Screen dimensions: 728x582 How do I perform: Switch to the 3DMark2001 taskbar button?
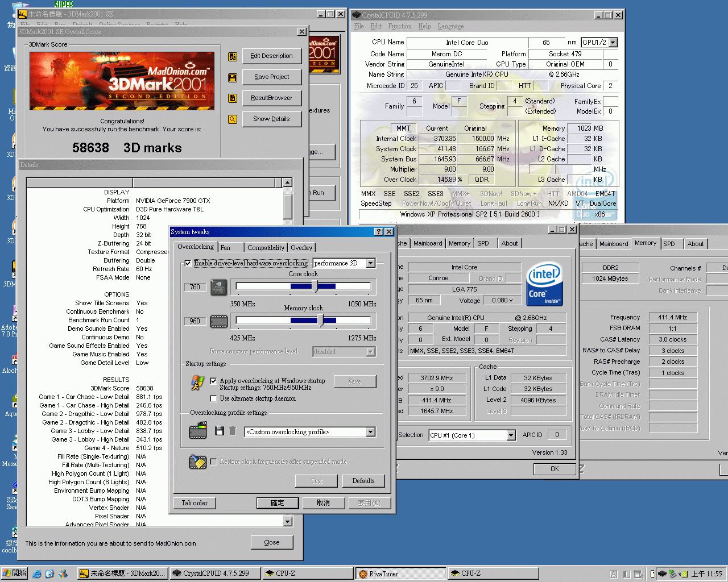coord(122,573)
